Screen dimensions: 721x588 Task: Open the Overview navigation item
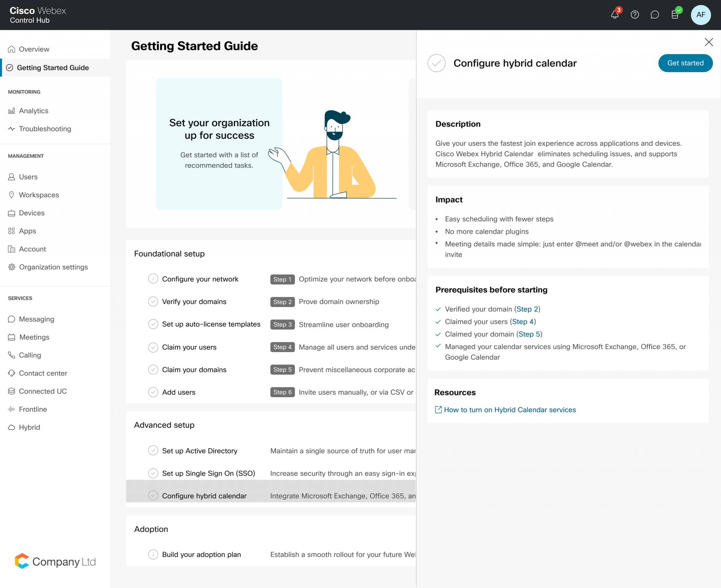click(x=34, y=49)
